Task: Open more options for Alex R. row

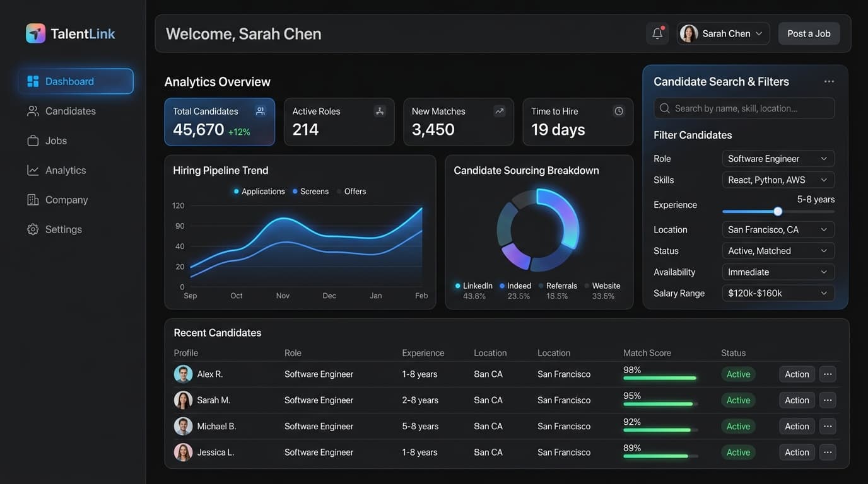Action: click(x=828, y=374)
